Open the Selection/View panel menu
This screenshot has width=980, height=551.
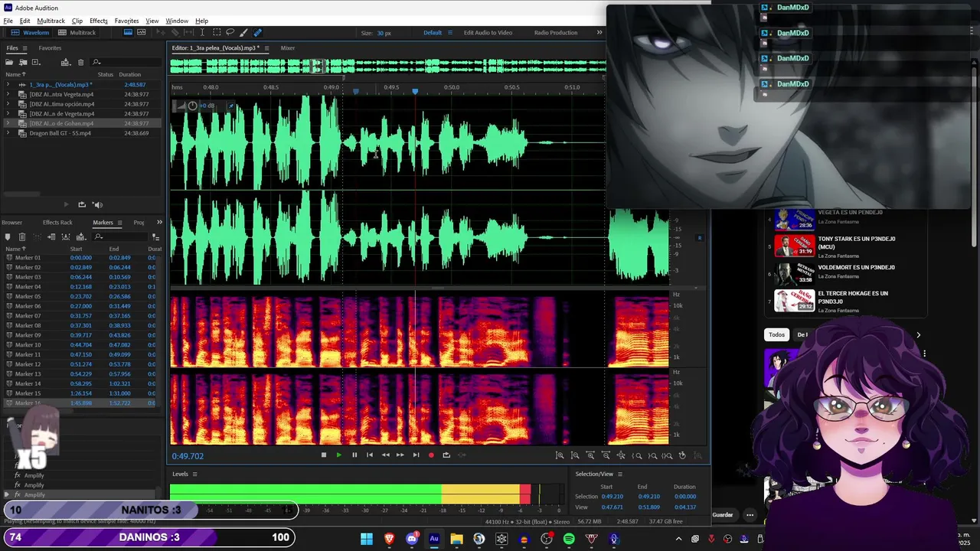(620, 474)
